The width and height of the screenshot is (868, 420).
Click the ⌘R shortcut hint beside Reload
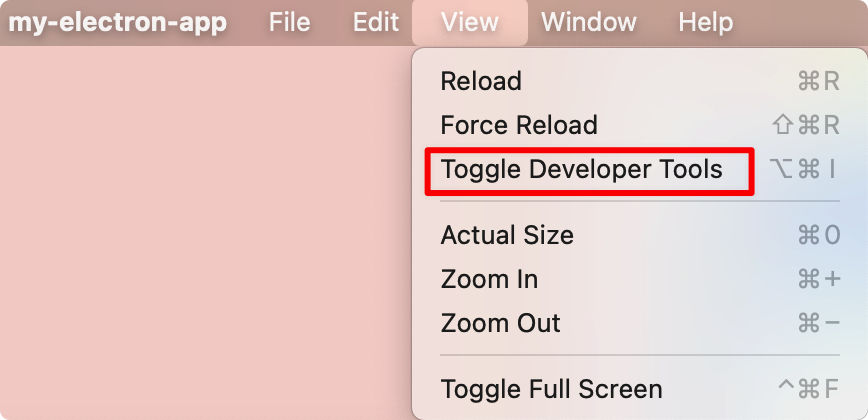(x=819, y=81)
